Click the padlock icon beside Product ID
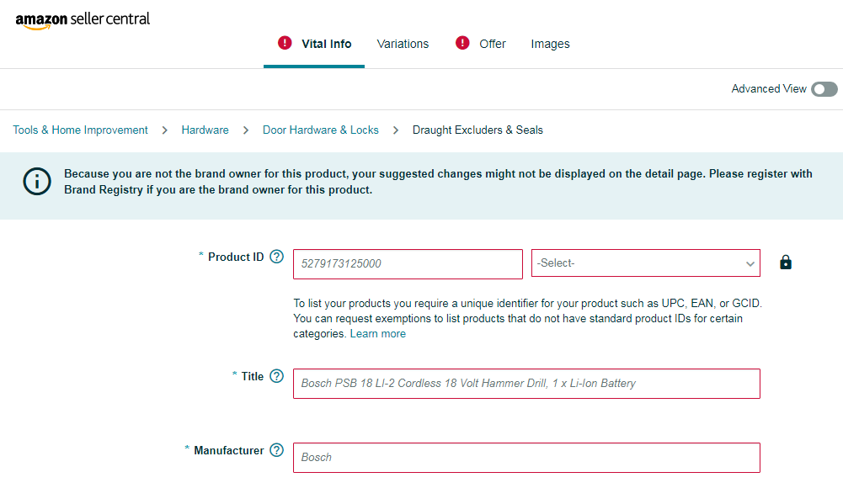The width and height of the screenshot is (843, 504). [x=786, y=263]
